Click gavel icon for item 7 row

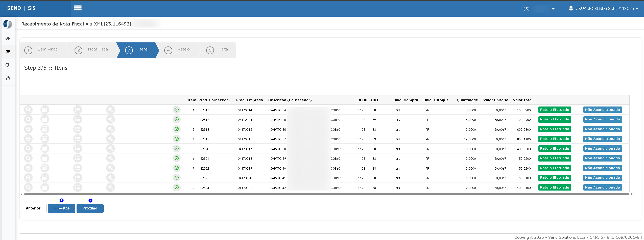click(x=110, y=168)
